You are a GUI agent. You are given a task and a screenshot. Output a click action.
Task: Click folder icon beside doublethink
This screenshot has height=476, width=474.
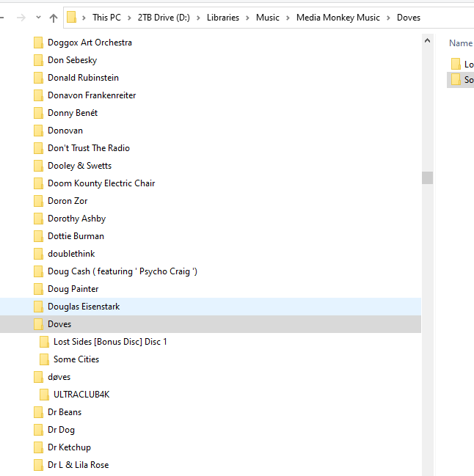click(x=38, y=254)
